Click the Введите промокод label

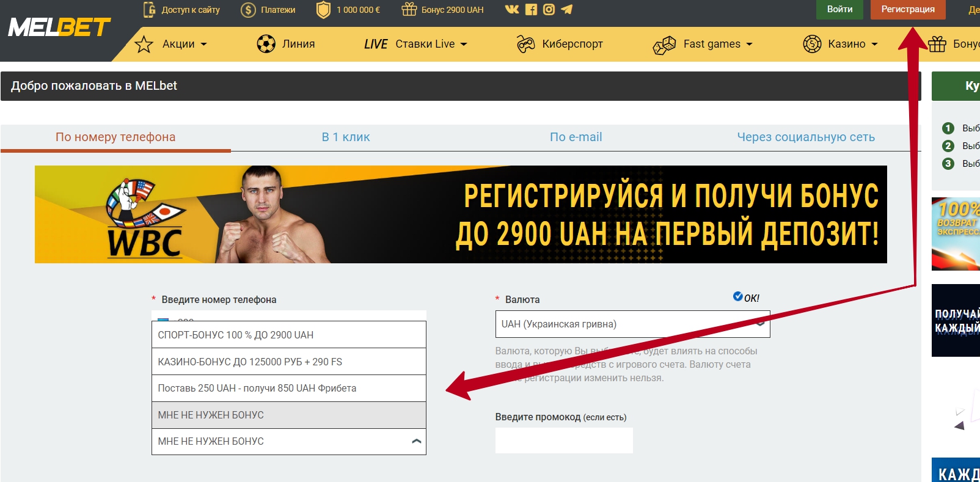[x=561, y=417]
